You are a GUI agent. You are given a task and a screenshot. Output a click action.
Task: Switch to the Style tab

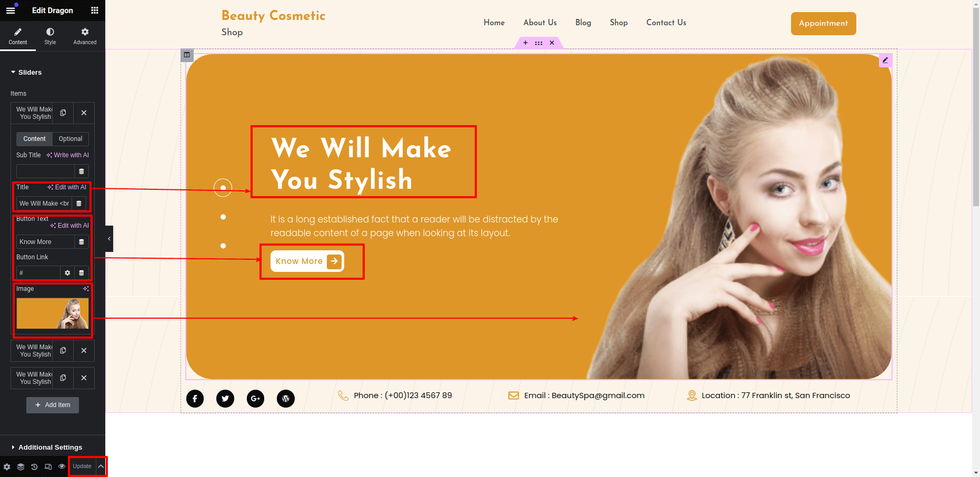click(50, 37)
